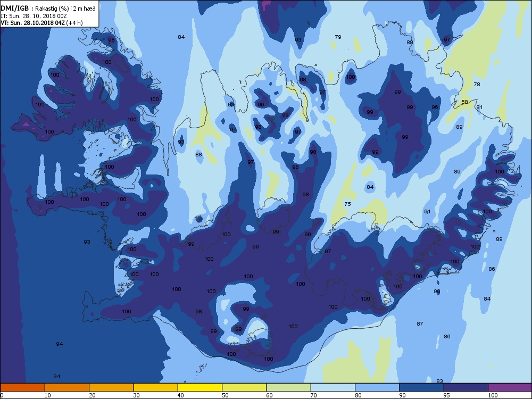Select the value 75 on the map
Image resolution: width=532 pixels, height=399 pixels.
click(x=347, y=204)
